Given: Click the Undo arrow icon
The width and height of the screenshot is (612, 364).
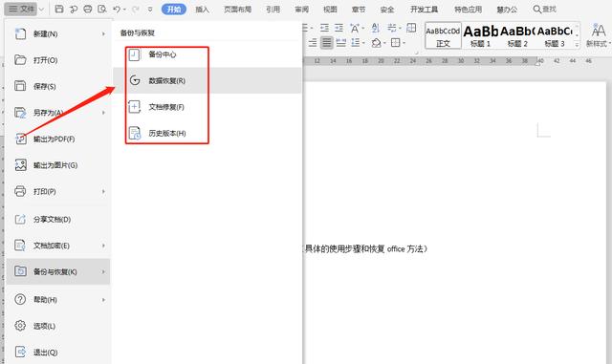Looking at the screenshot, I should click(x=117, y=9).
